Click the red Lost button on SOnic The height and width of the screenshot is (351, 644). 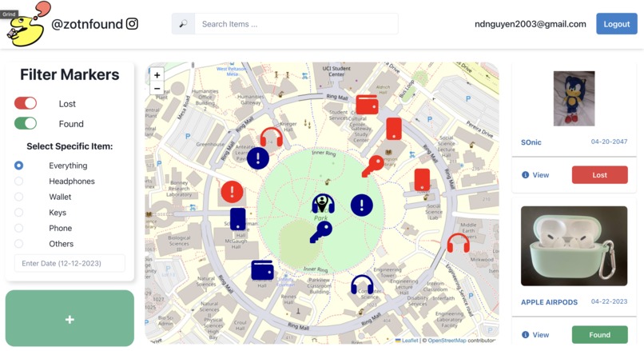[599, 174]
